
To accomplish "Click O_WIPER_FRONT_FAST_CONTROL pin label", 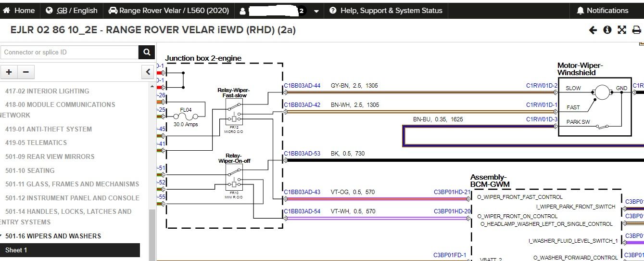I will click(519, 197).
